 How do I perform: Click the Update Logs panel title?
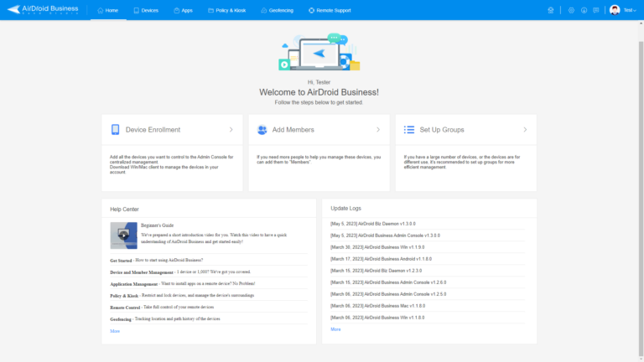345,209
